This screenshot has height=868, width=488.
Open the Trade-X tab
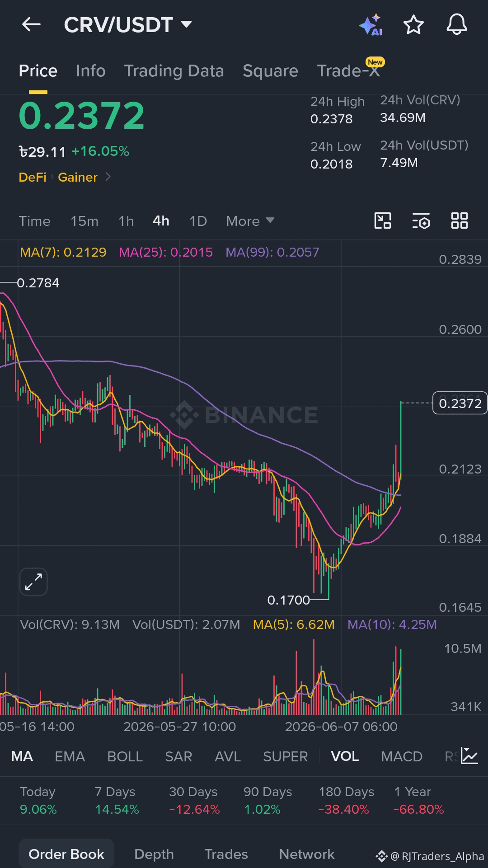tap(348, 71)
